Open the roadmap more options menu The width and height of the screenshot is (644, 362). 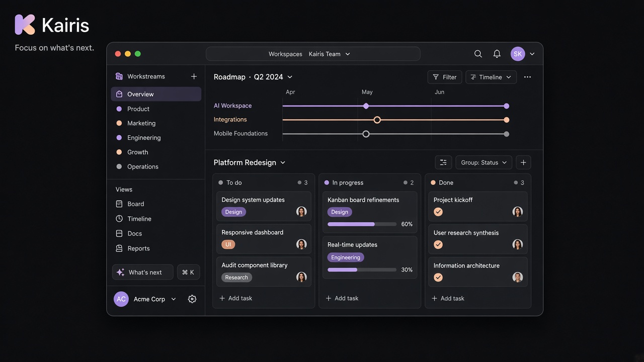[527, 77]
